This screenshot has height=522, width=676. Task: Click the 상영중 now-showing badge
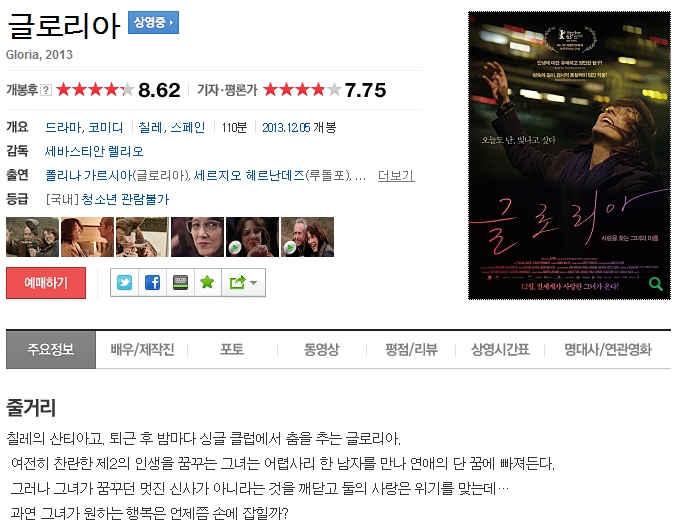tap(153, 22)
